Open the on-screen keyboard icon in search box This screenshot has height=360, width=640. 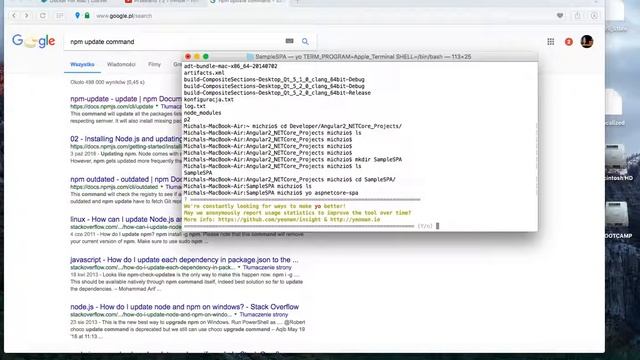click(x=289, y=41)
